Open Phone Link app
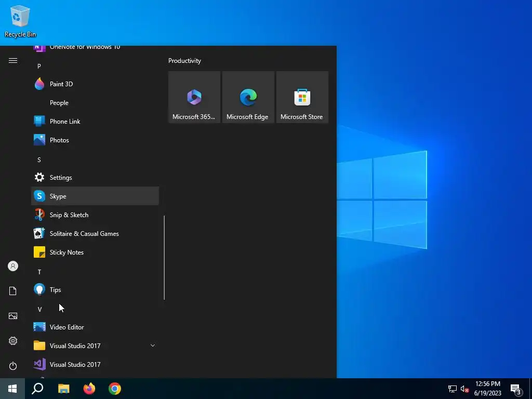 (x=95, y=121)
